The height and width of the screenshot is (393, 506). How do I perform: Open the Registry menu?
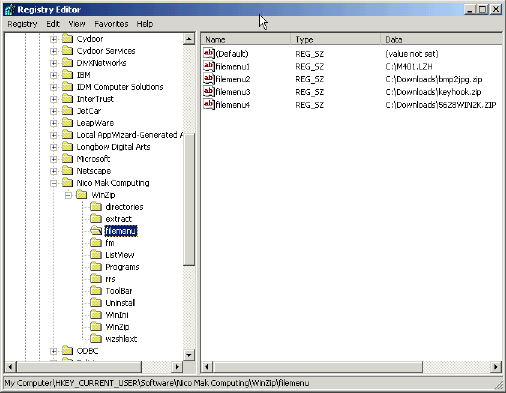click(22, 24)
